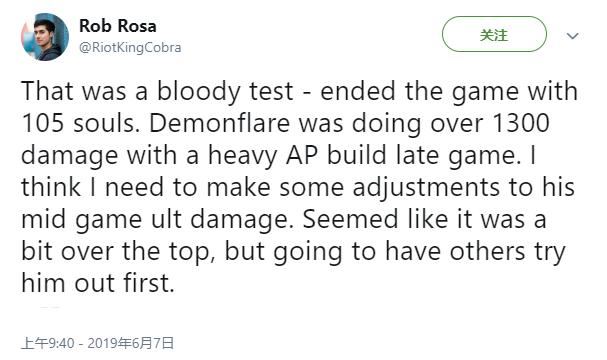This screenshot has height=360, width=607.
Task: Click the word 'Seemed' in the tweet
Action: pos(350,219)
